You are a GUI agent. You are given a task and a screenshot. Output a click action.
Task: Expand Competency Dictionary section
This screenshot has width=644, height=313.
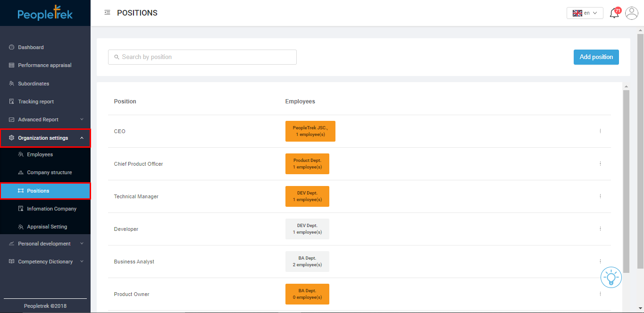click(45, 262)
